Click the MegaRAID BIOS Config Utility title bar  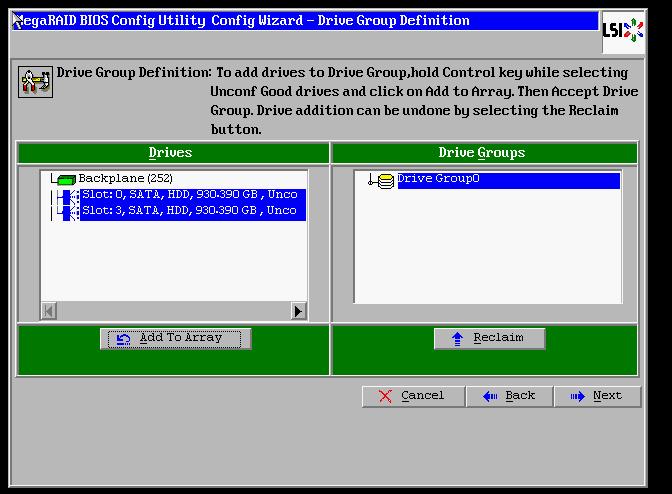[x=305, y=21]
